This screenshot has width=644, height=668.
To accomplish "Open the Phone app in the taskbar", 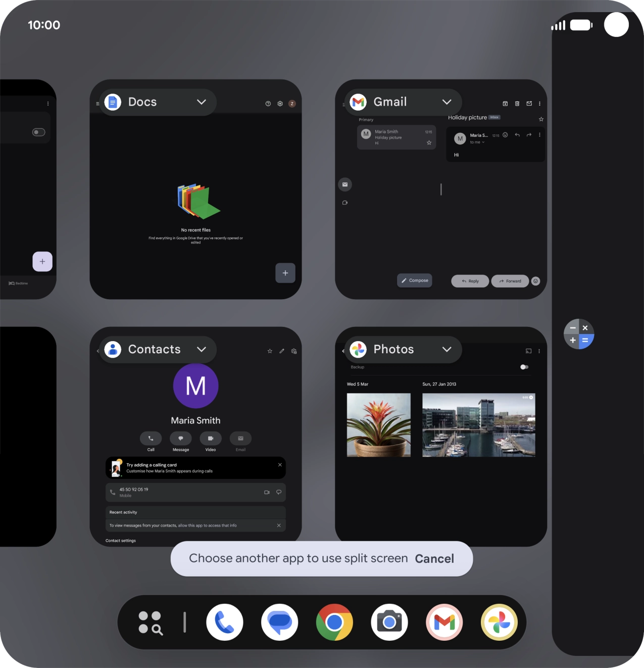I will click(x=225, y=622).
